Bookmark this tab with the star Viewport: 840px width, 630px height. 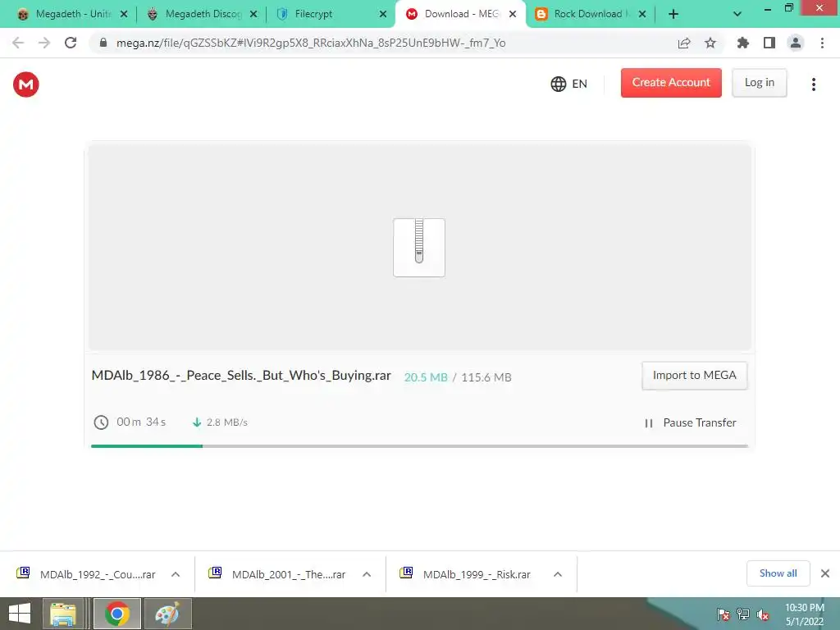click(x=710, y=43)
